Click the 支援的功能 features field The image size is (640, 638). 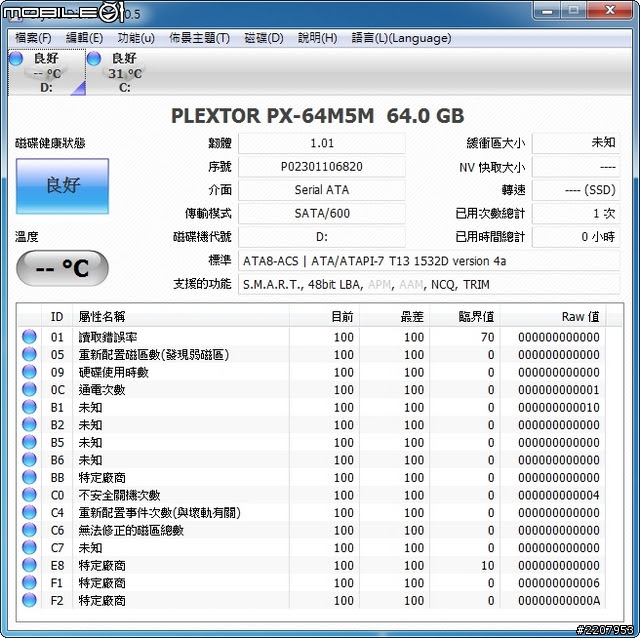tap(429, 285)
